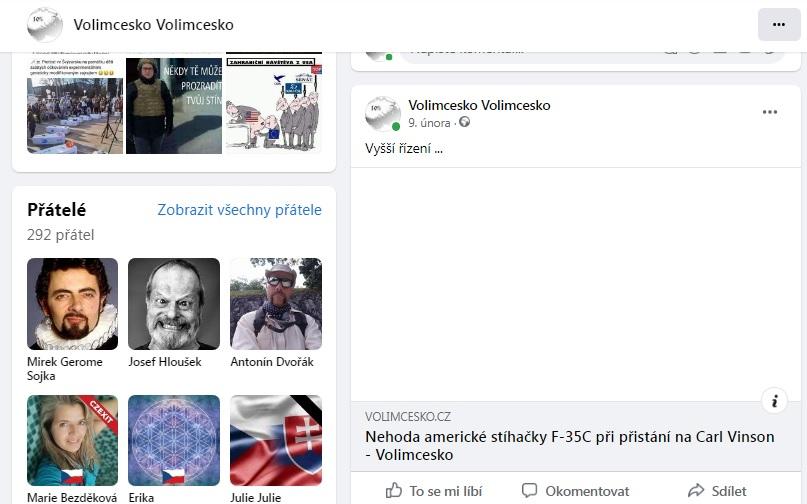Open Antonín Dvořák's profile photo
Viewport: 807px width, 504px height.
tap(276, 304)
